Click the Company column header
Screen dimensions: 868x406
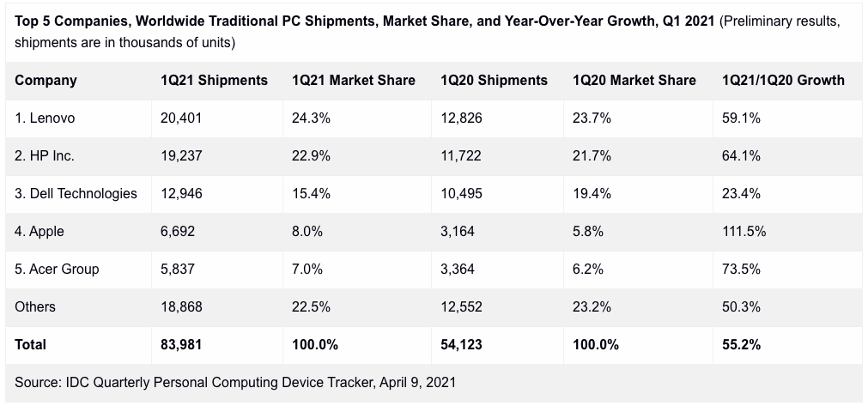pos(46,81)
